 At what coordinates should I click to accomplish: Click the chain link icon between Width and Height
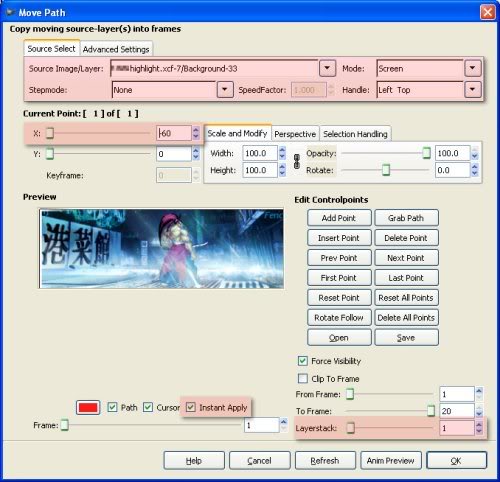pos(297,162)
